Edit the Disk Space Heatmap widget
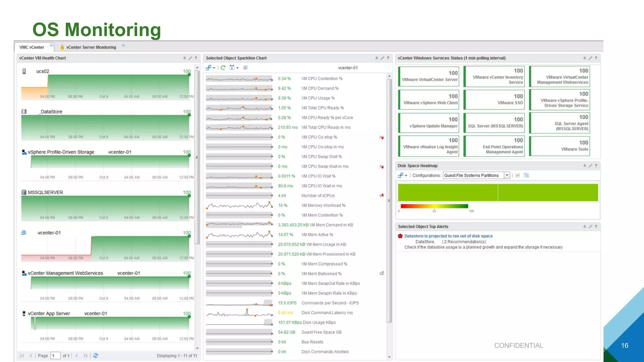644x362 pixels. click(590, 166)
